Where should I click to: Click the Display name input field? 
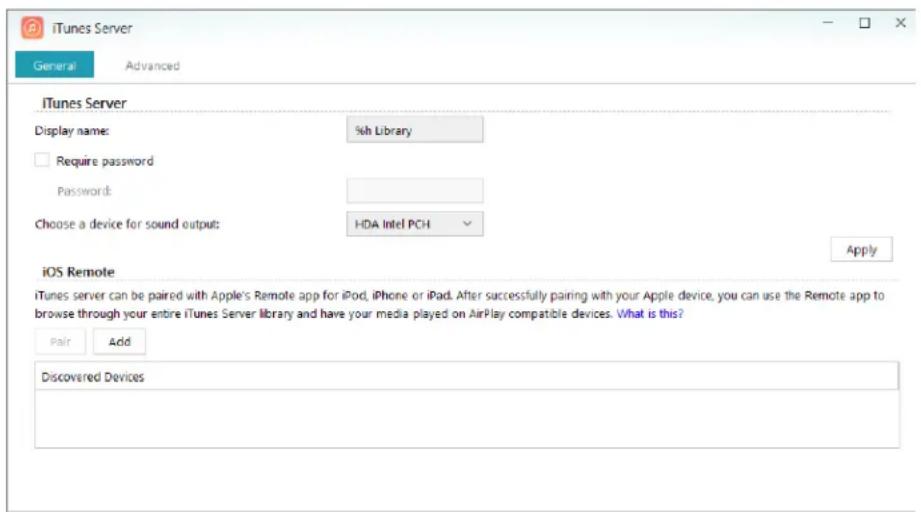415,130
